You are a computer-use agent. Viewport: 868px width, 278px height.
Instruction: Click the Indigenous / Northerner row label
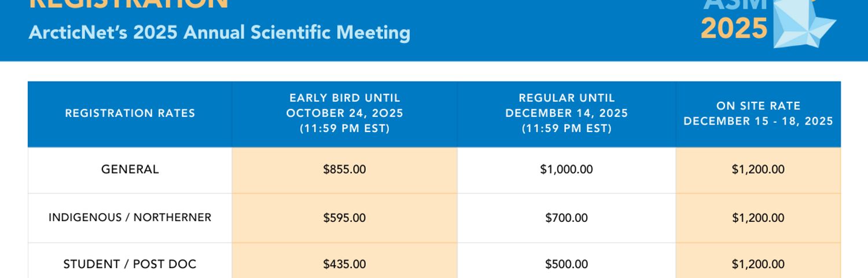tap(130, 218)
